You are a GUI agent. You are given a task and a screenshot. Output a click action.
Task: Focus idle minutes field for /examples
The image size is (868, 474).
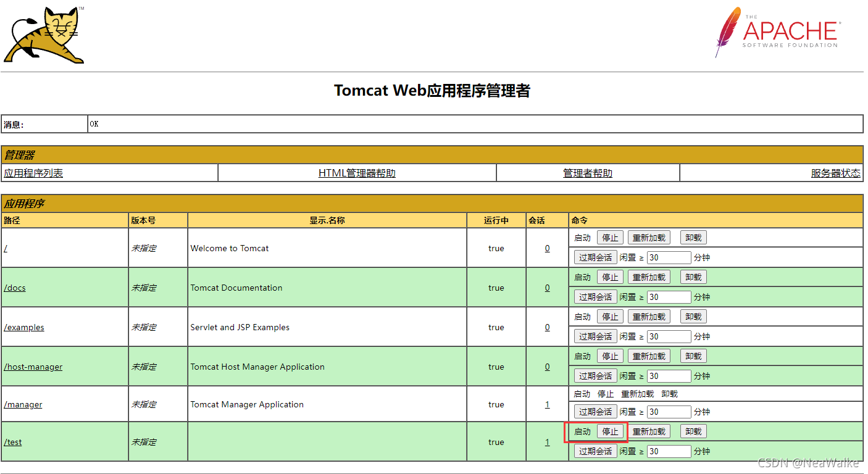(x=669, y=336)
